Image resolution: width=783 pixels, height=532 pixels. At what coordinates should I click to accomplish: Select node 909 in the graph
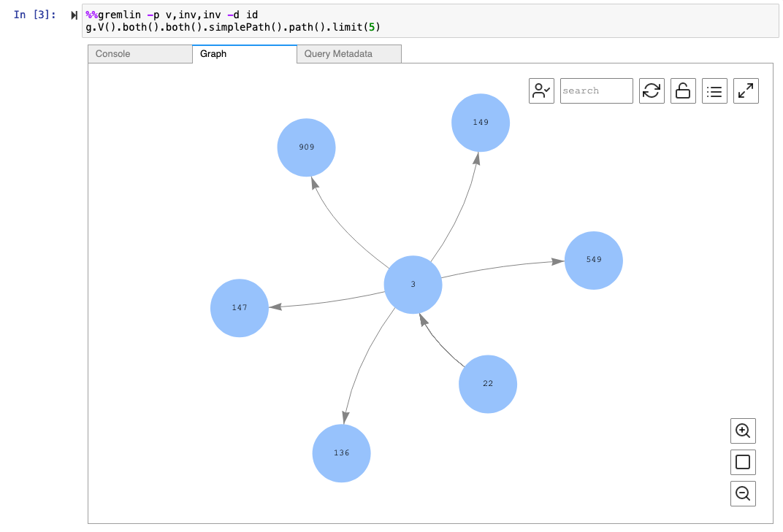pos(306,147)
